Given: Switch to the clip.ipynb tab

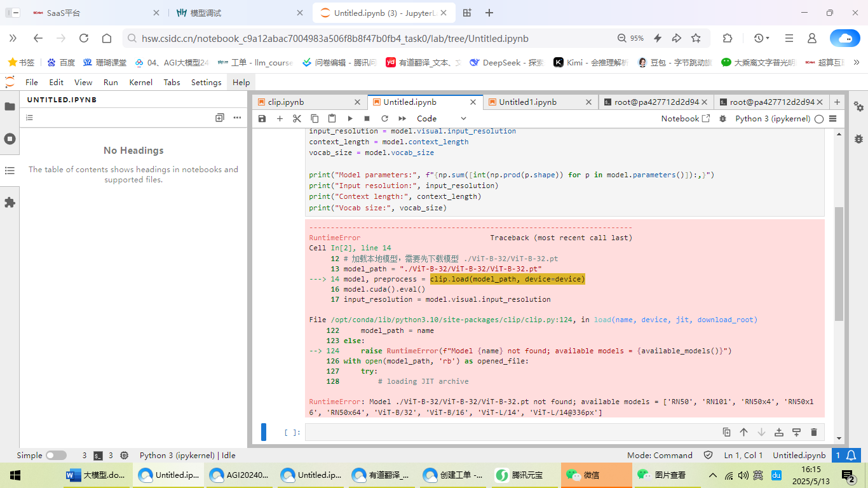Looking at the screenshot, I should point(286,102).
